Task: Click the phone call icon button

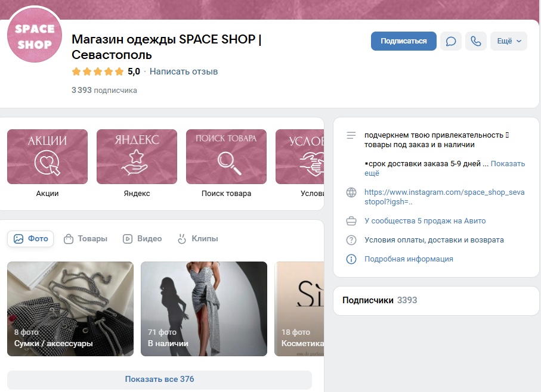Action: (x=475, y=41)
